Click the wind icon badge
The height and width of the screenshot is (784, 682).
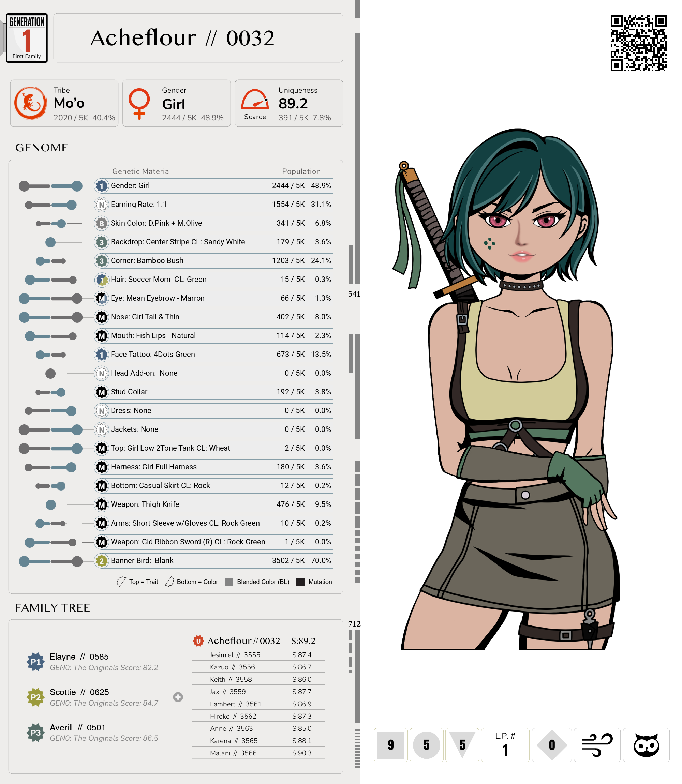pyautogui.click(x=597, y=745)
